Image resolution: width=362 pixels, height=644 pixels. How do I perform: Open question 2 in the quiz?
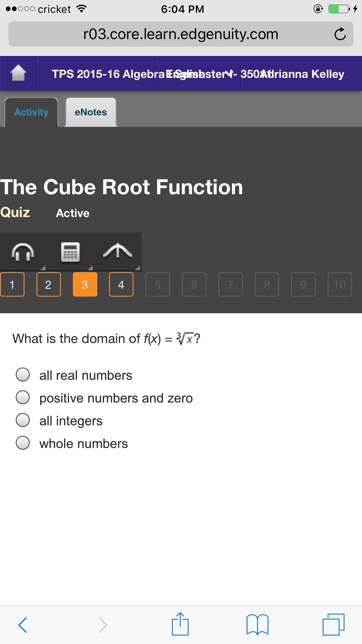(48, 284)
